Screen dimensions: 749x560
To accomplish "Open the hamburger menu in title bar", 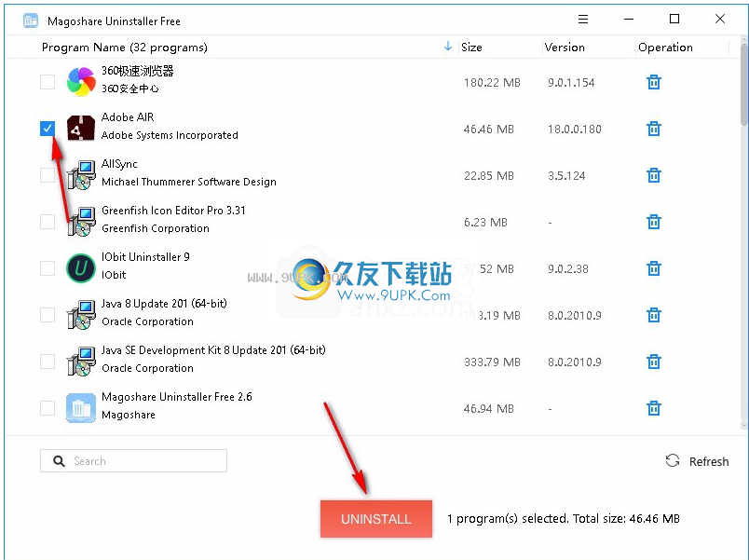I will [583, 20].
